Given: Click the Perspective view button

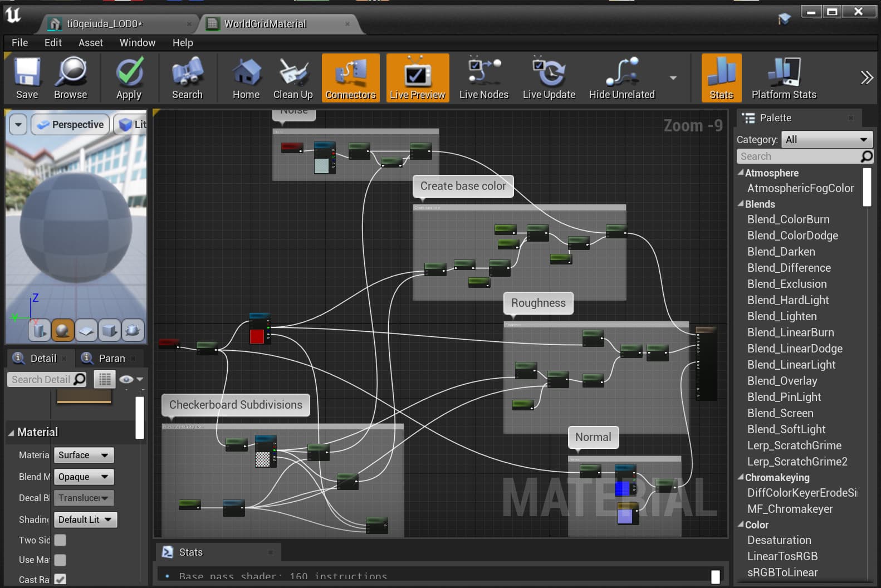Looking at the screenshot, I should pyautogui.click(x=70, y=124).
